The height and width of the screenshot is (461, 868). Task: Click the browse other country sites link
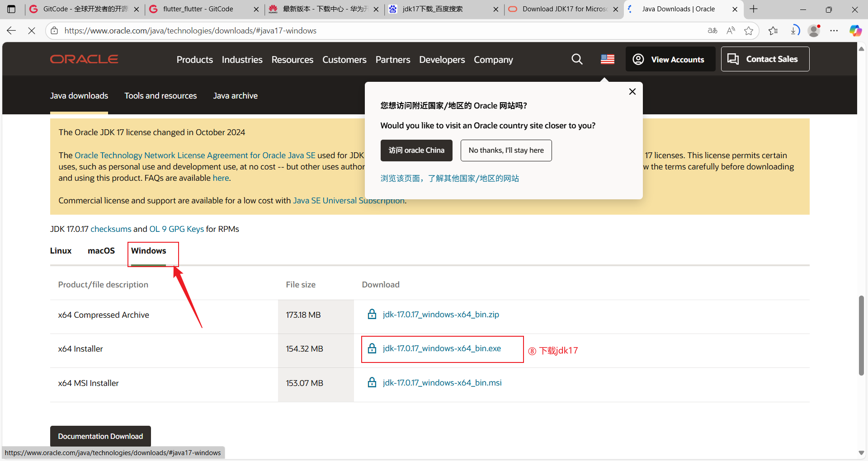click(450, 179)
